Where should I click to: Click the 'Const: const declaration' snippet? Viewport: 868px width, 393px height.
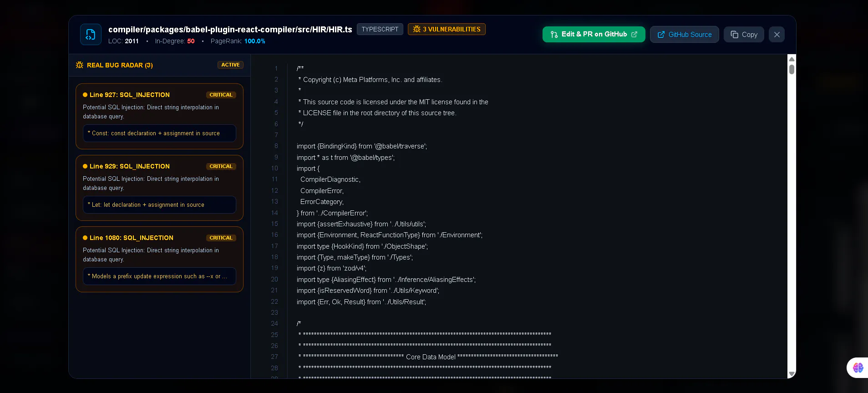159,133
